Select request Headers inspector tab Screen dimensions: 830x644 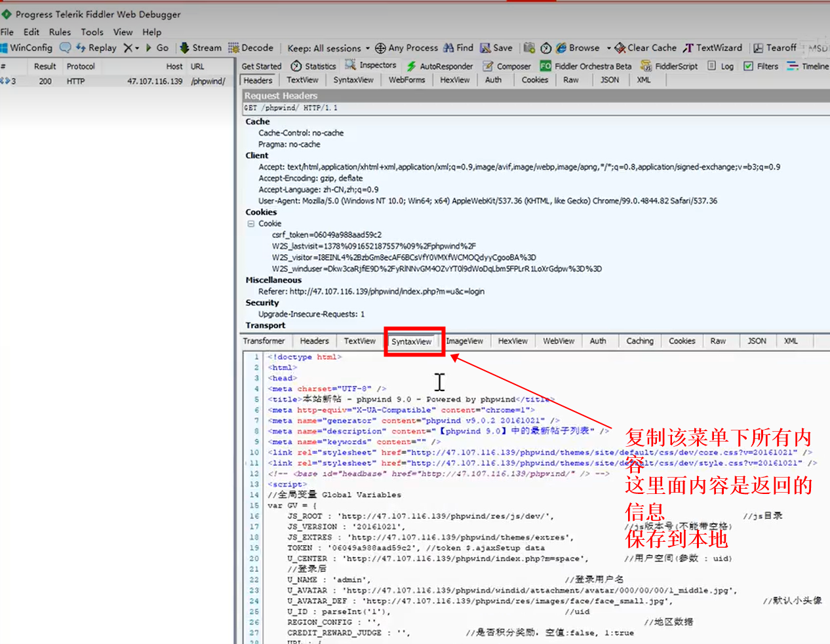[x=258, y=81]
